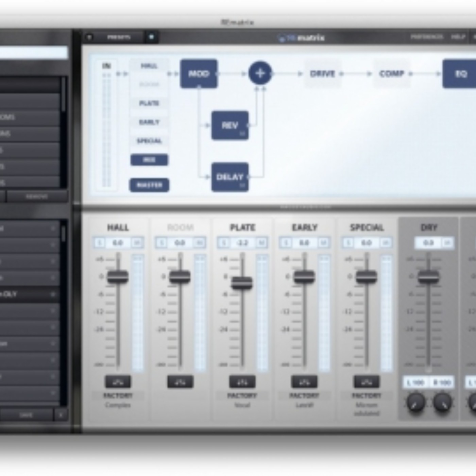Solo the ROOM channel

[161, 242]
